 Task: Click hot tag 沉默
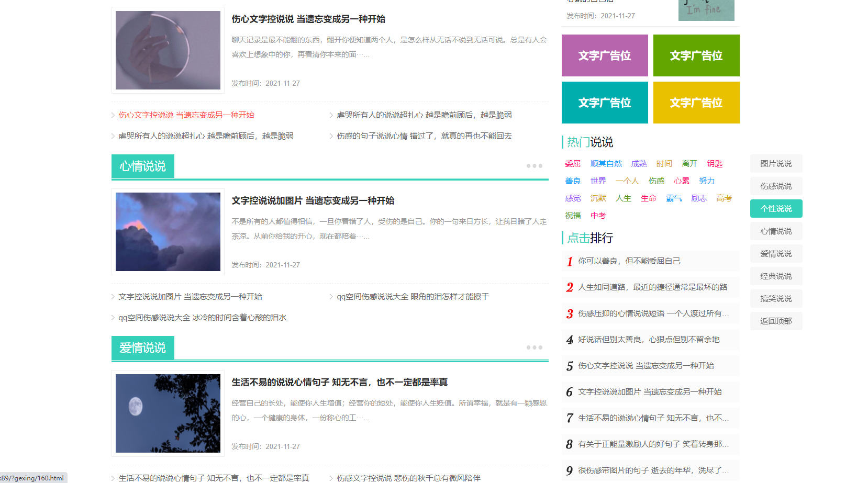coord(598,198)
